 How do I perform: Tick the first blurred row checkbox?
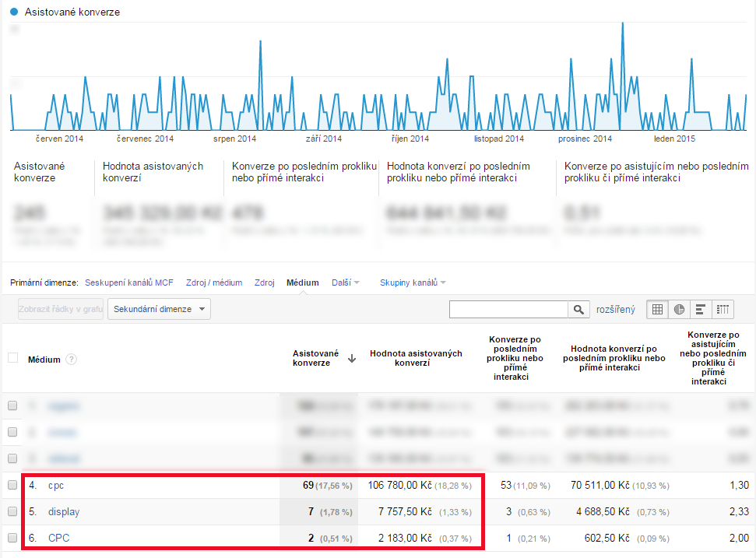pos(12,405)
